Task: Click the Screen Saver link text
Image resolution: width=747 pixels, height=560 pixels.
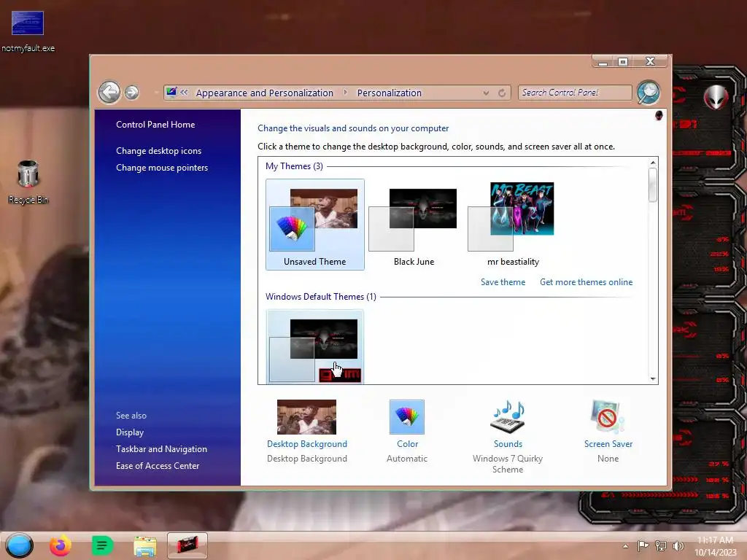Action: (x=608, y=444)
